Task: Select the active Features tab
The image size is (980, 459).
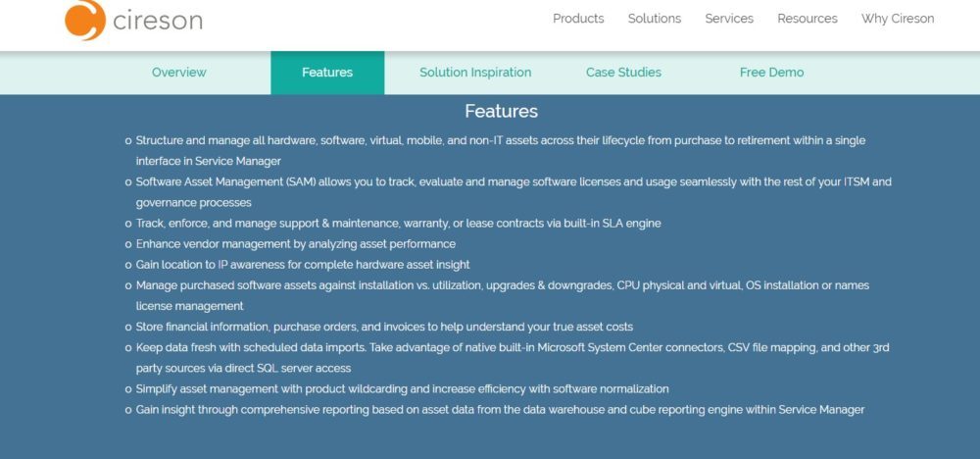Action: [327, 73]
